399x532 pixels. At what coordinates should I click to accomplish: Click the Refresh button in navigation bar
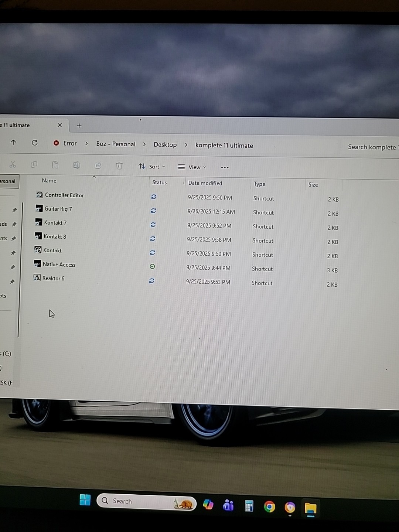(x=34, y=143)
